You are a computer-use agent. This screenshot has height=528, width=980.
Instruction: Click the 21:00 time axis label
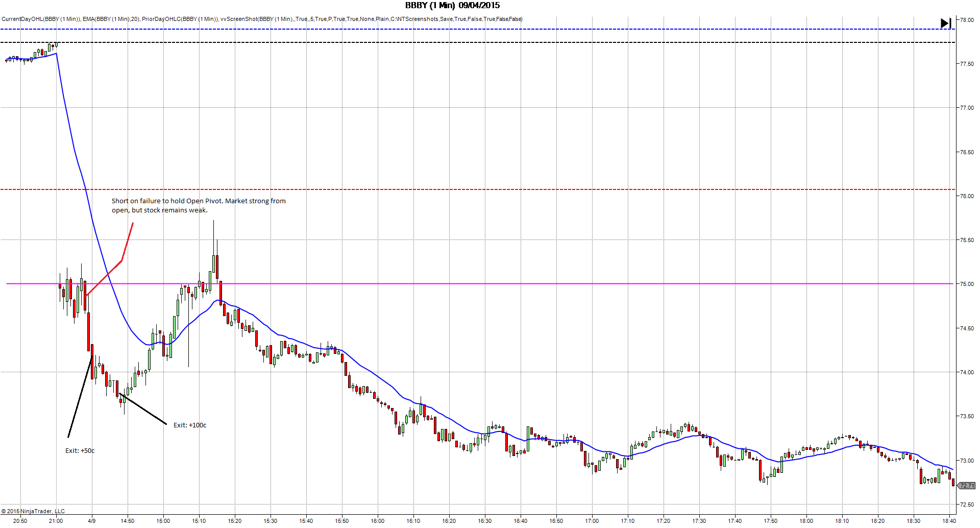tap(56, 521)
